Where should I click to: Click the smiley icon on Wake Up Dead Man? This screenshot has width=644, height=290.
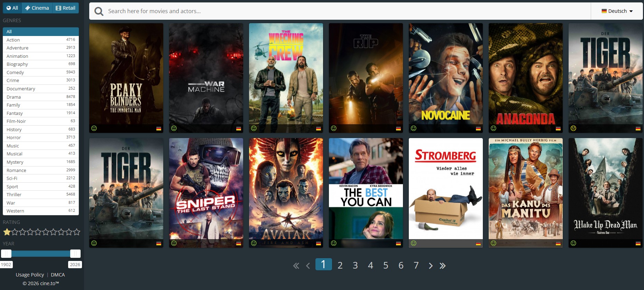(x=573, y=243)
